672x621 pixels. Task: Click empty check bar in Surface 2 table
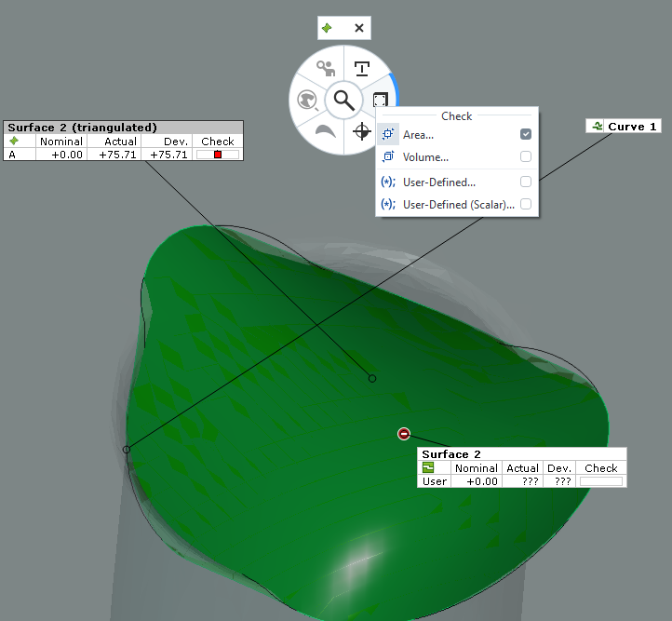click(x=601, y=481)
